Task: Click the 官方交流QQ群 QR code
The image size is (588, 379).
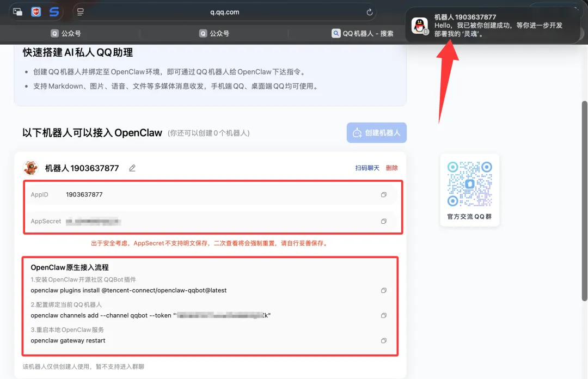Action: pyautogui.click(x=469, y=184)
